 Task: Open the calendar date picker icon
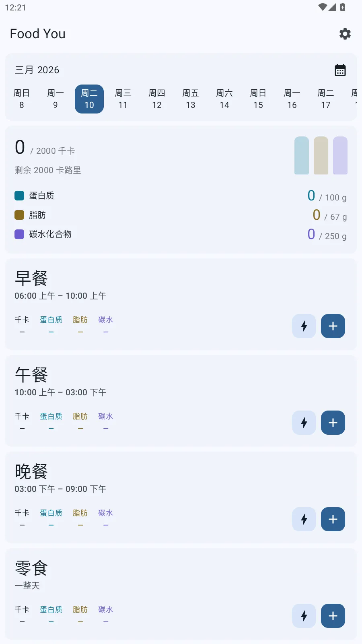[x=340, y=70]
